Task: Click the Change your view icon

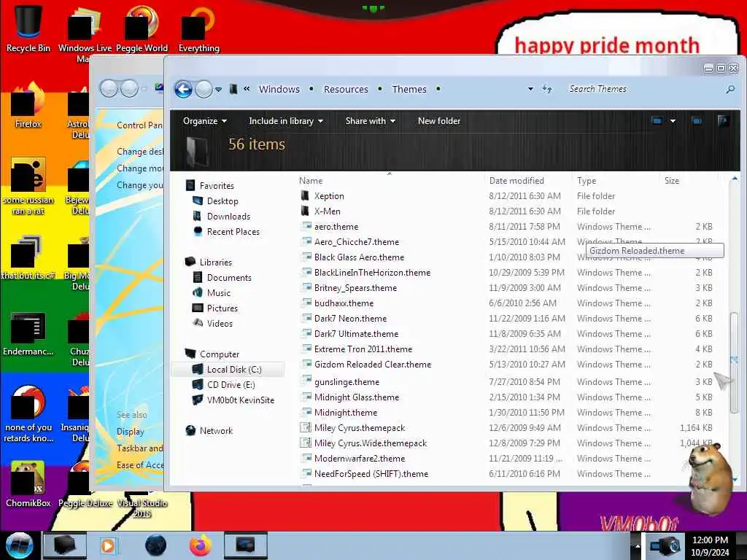Action: 657,121
